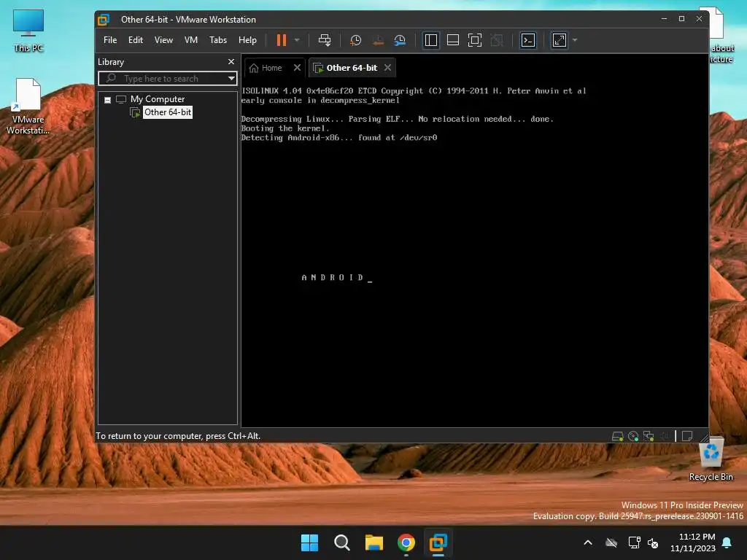747x560 pixels.
Task: Click the greyed-out Unity mode icon
Action: click(x=497, y=40)
